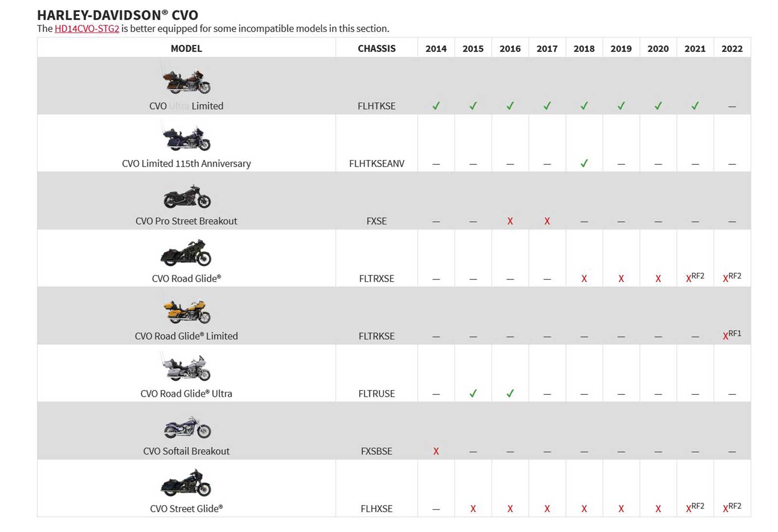Click the silver CVO Road Glide Ultra image
This screenshot has width=778, height=532.
[x=186, y=367]
